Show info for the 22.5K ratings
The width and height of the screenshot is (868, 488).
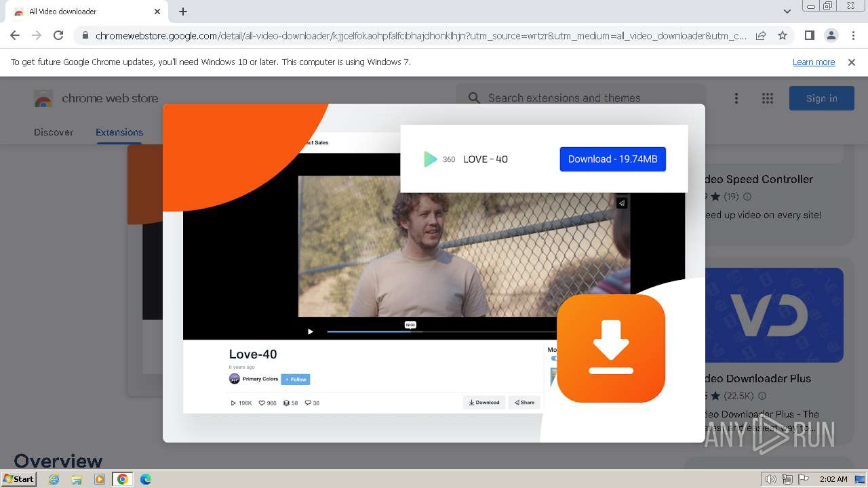pos(762,396)
